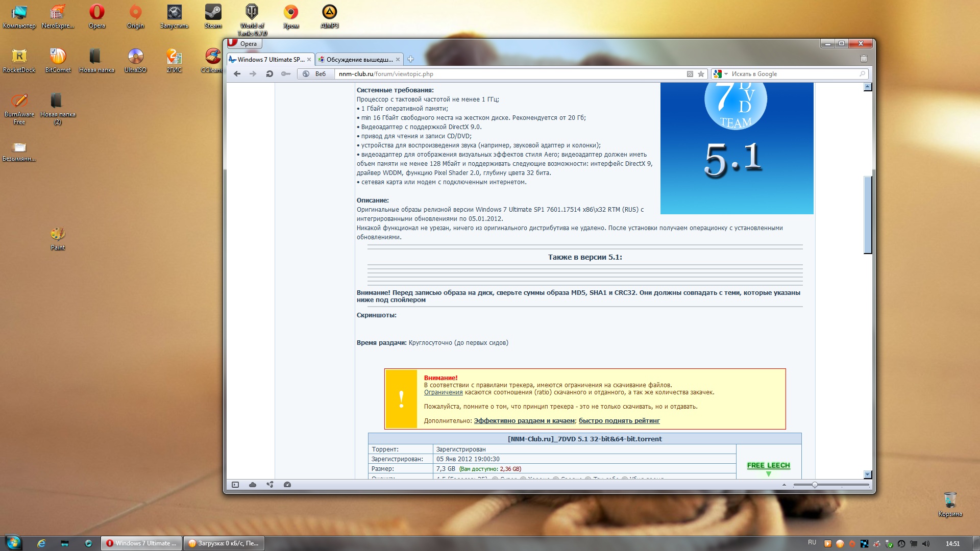Select the Компьютер desktop icon

[x=19, y=17]
